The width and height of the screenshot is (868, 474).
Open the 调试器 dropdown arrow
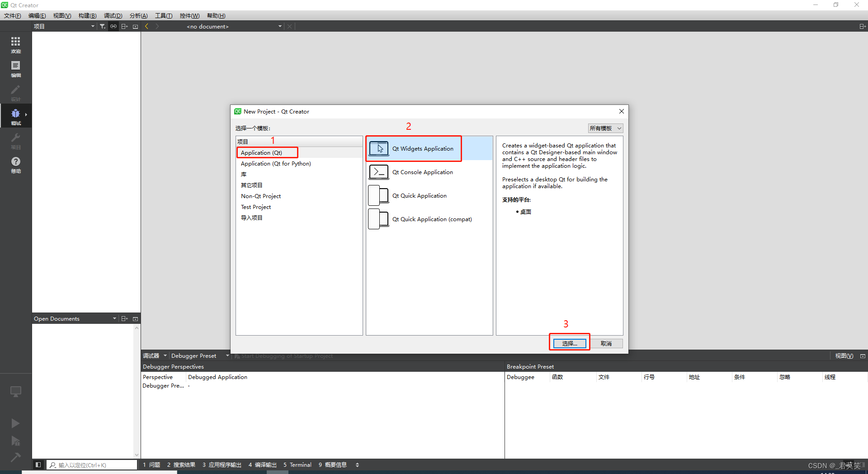point(165,356)
